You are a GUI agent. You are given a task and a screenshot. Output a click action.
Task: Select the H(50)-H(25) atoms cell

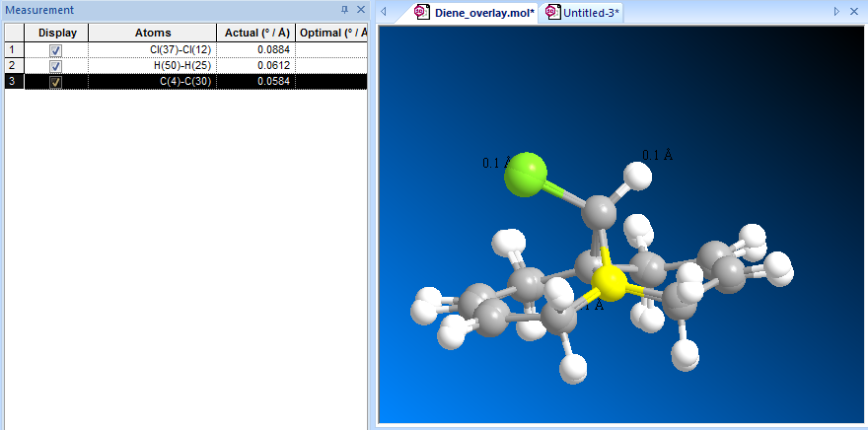pos(152,66)
